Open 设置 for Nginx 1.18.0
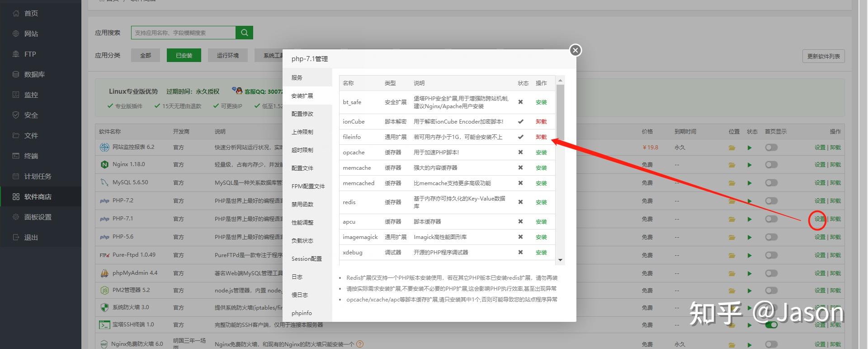Image resolution: width=868 pixels, height=349 pixels. [820, 165]
